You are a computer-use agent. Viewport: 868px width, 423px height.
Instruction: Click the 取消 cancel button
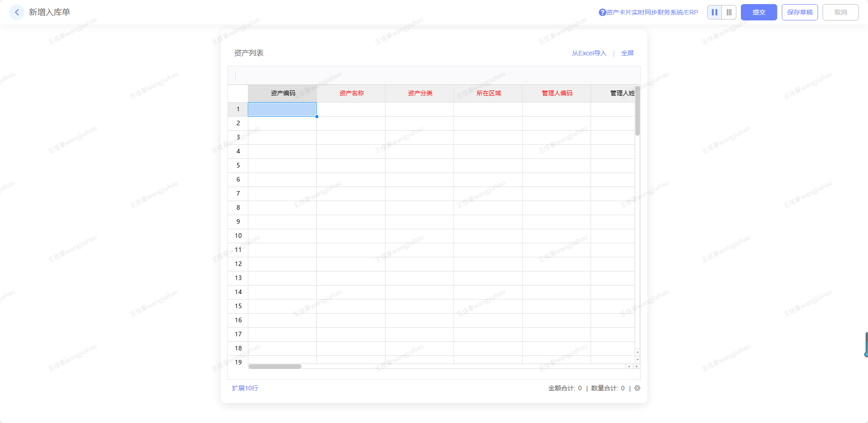(x=840, y=12)
